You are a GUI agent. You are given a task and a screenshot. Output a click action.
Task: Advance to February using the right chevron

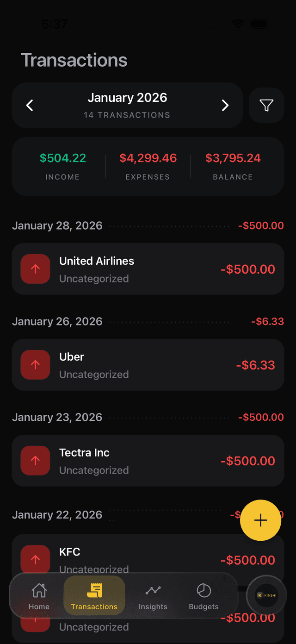pos(225,105)
